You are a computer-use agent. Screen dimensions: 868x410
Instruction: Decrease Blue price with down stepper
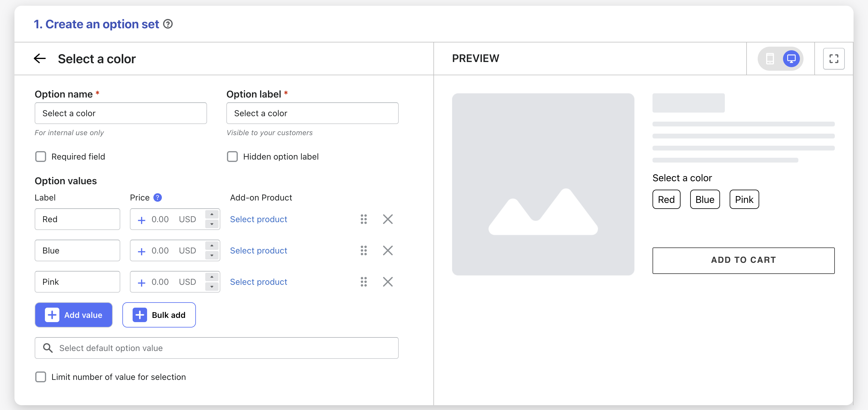point(212,256)
